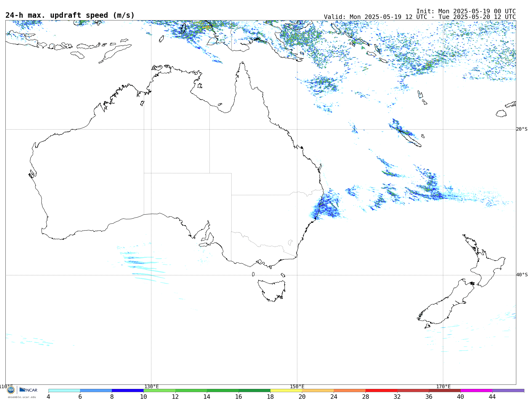Screen dimensions: 532x400
Task: Pick the muted red 32–36 colorbar swatch
Action: pyautogui.click(x=413, y=391)
